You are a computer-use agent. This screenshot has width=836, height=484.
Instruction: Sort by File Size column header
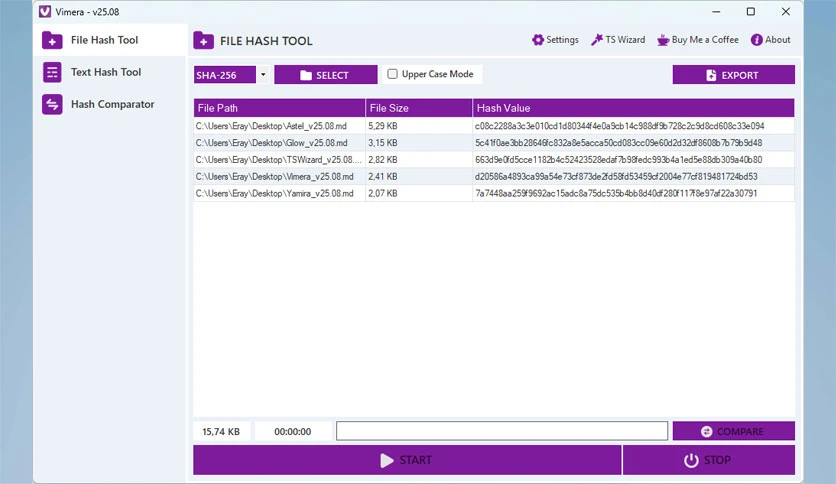coord(419,108)
